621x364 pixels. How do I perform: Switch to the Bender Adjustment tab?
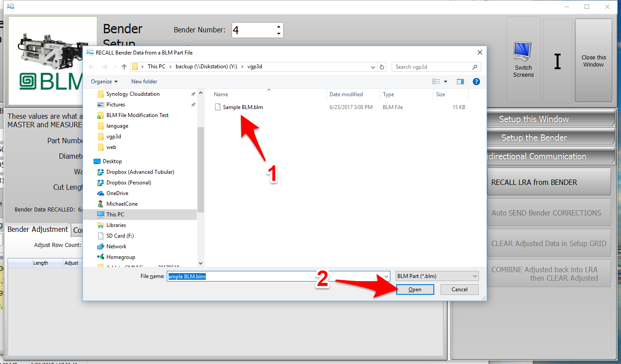tap(38, 230)
